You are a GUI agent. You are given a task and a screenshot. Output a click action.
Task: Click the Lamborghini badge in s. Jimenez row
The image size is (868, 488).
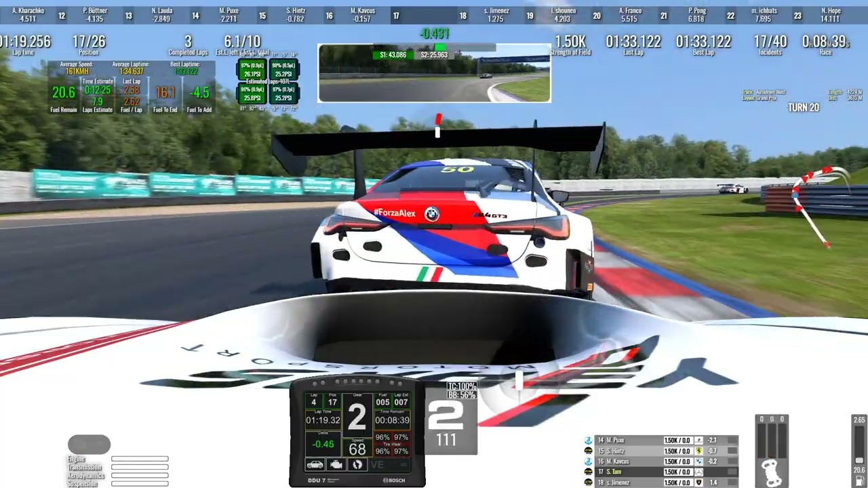pos(698,483)
